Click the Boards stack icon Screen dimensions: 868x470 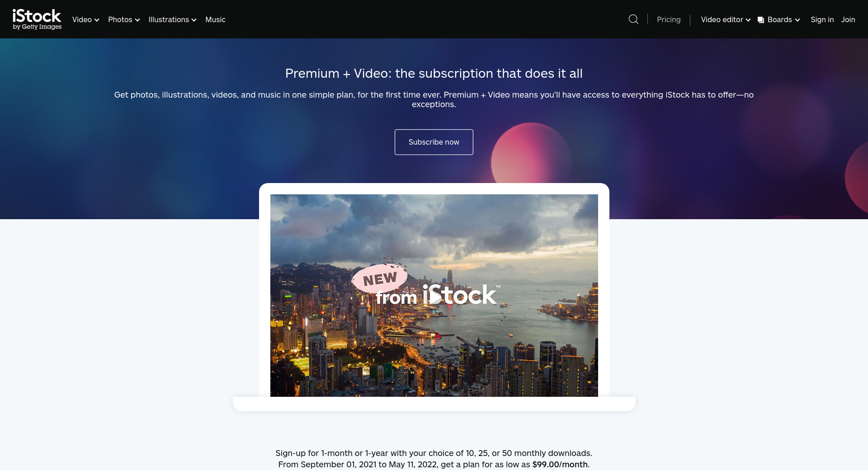(761, 20)
